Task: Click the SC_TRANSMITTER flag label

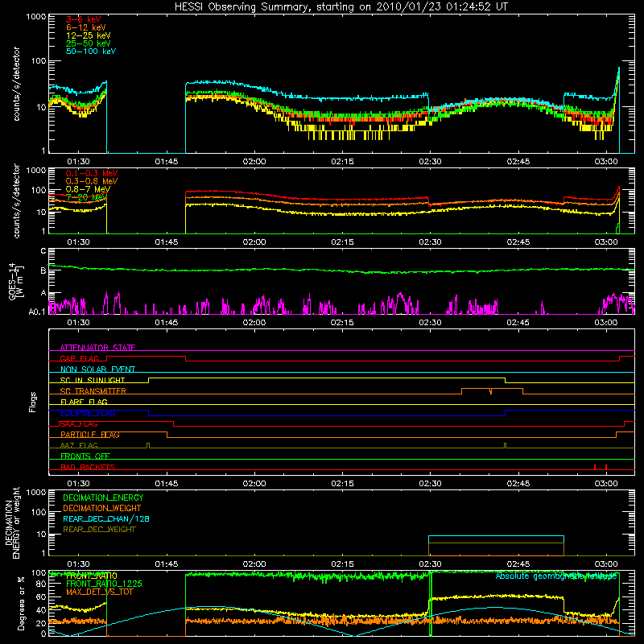Action: click(x=93, y=391)
